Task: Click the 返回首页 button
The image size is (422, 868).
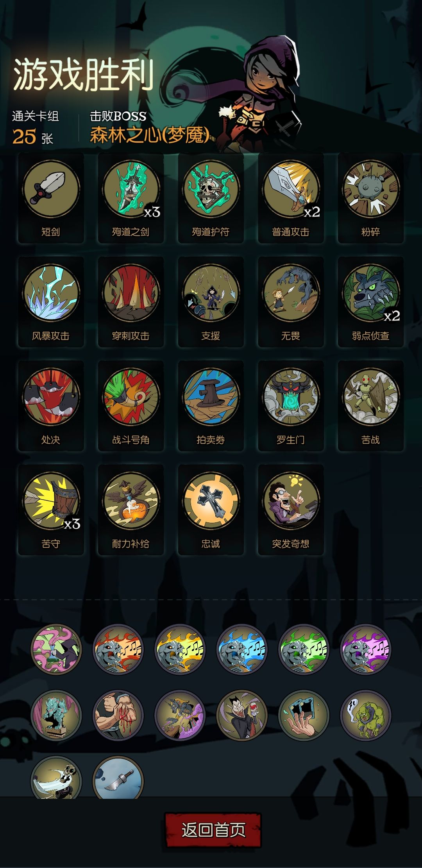Action: tap(213, 830)
